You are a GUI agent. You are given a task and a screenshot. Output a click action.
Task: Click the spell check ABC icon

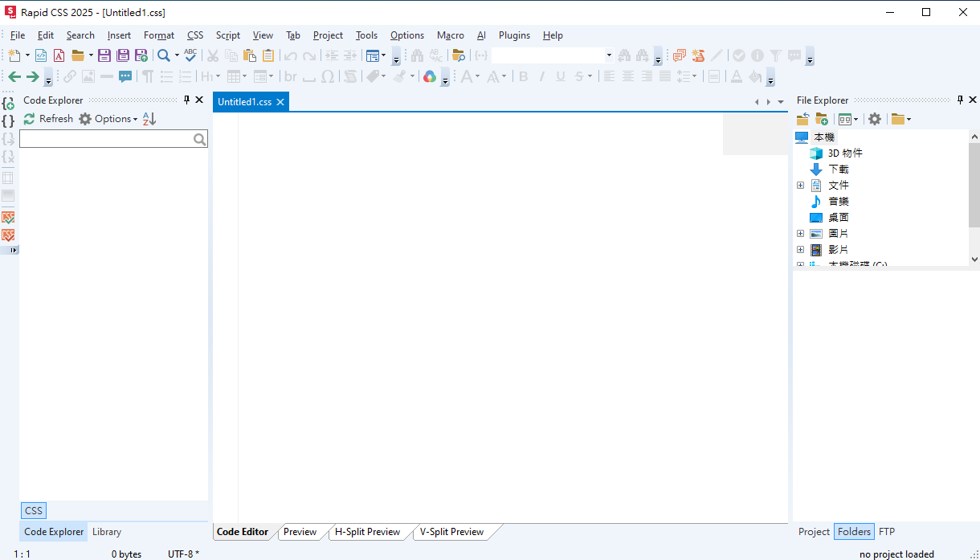190,55
